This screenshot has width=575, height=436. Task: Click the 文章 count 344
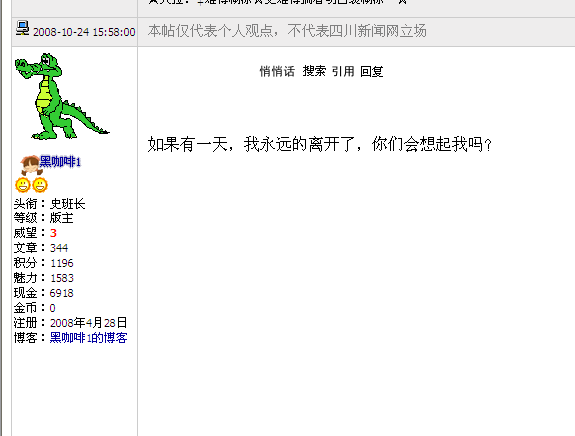click(59, 248)
